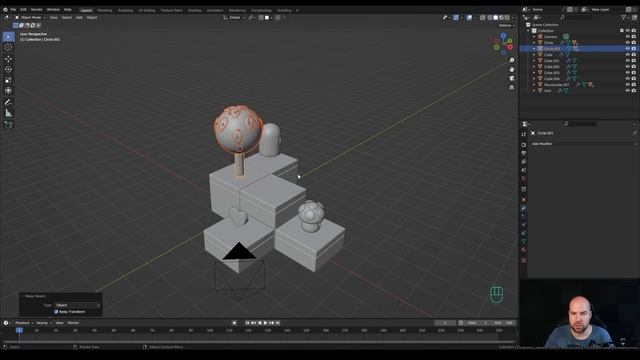Open the Keying dropdown in timeline
Screen dimensions: 640x360
43,323
